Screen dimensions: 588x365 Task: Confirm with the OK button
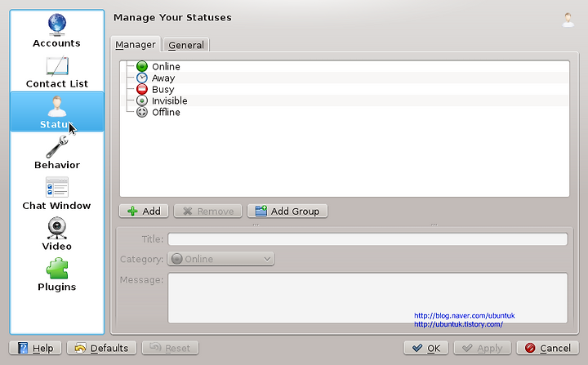pyautogui.click(x=426, y=348)
